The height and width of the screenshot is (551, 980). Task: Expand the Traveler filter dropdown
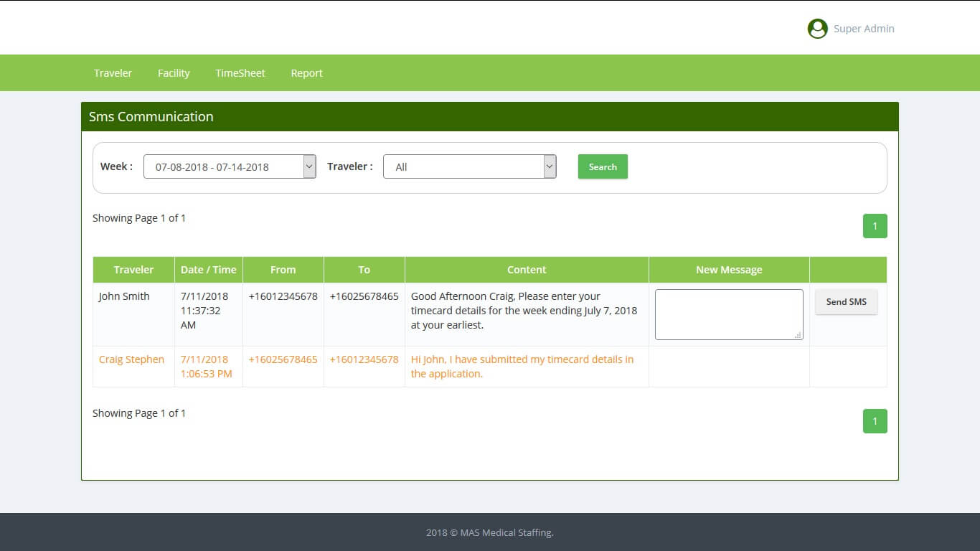[x=469, y=166]
